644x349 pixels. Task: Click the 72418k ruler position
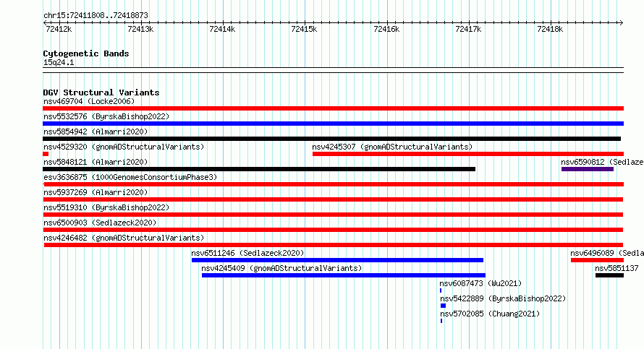550,29
